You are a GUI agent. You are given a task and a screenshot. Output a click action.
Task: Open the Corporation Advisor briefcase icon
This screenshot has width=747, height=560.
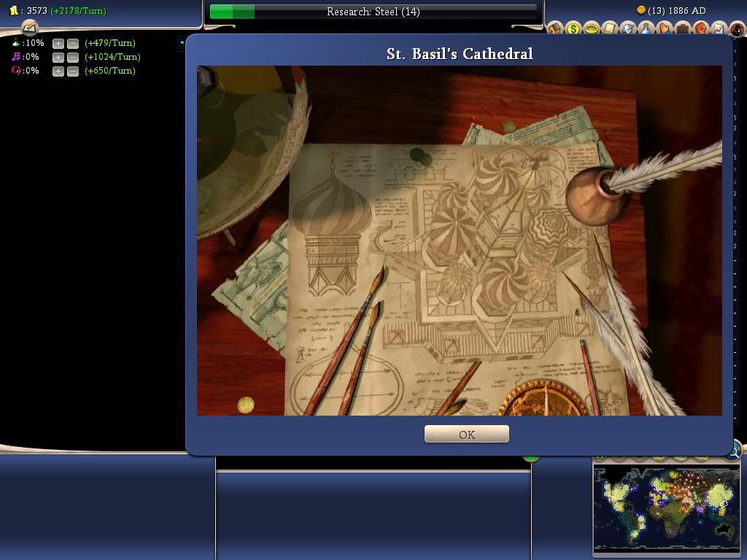683,28
